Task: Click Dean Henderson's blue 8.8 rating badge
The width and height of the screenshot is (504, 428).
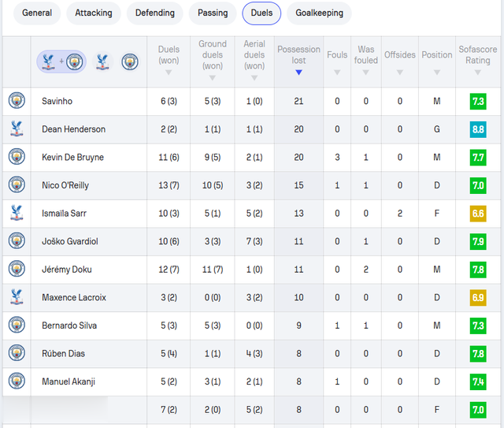Action: coord(478,129)
